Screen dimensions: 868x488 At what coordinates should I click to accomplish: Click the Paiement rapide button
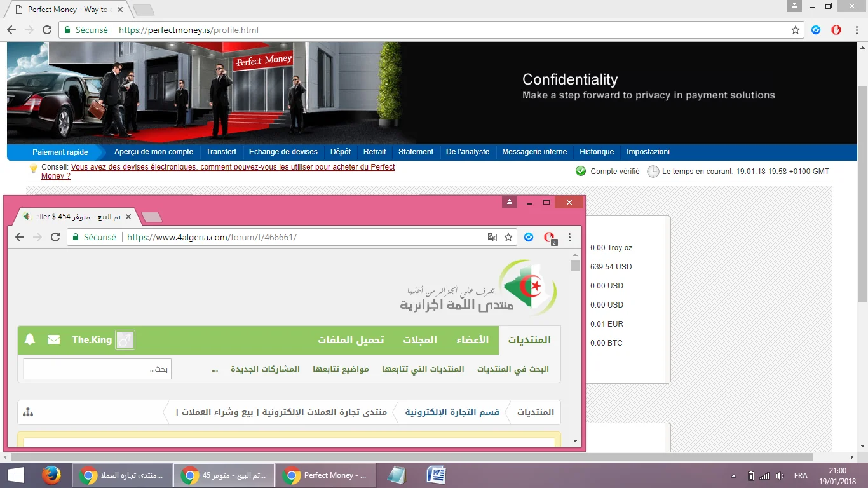[x=60, y=152]
